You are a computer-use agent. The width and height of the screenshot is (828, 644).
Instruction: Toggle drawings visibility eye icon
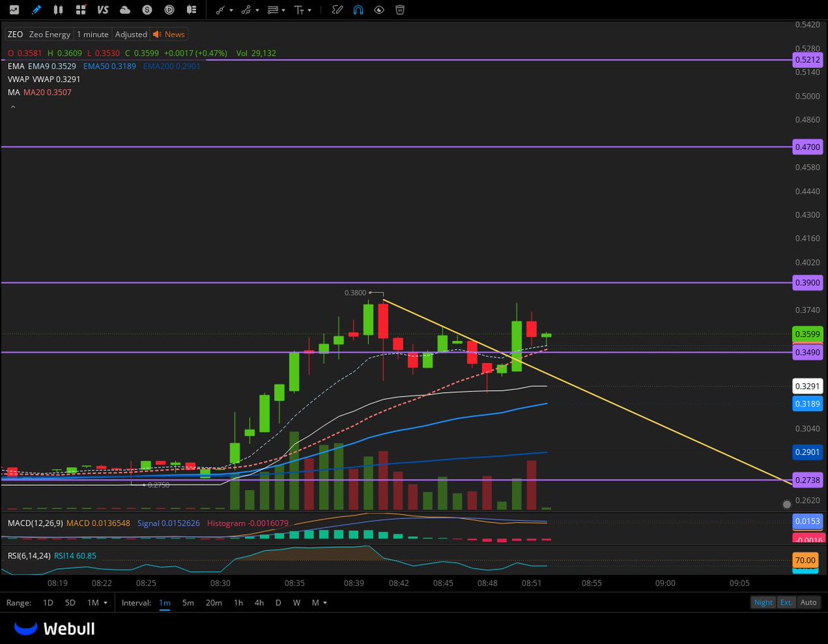(379, 10)
